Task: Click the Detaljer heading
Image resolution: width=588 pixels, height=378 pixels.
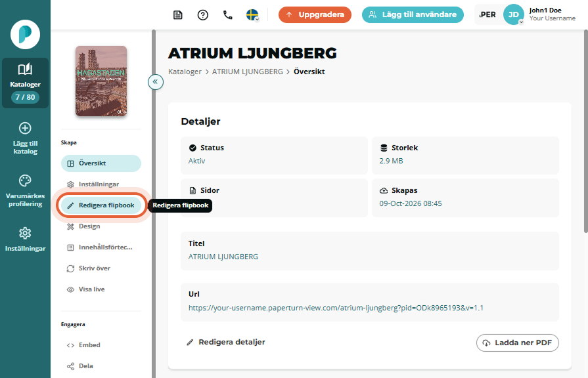Action: point(200,122)
